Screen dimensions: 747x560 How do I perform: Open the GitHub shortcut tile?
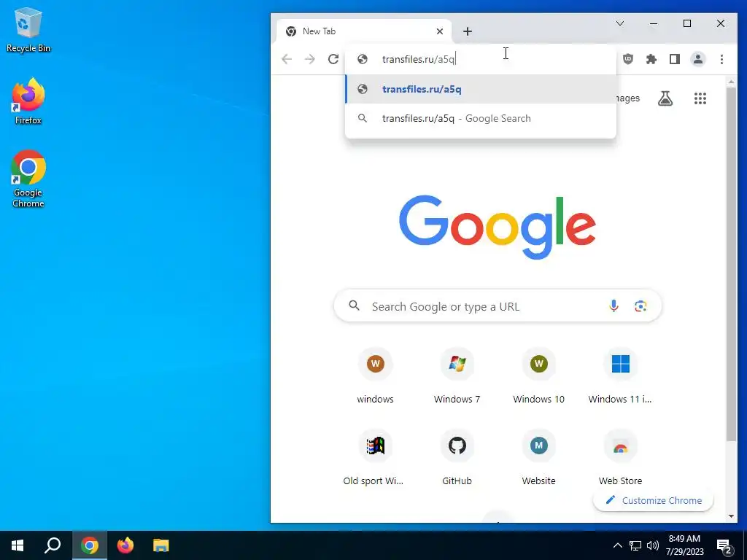457,458
